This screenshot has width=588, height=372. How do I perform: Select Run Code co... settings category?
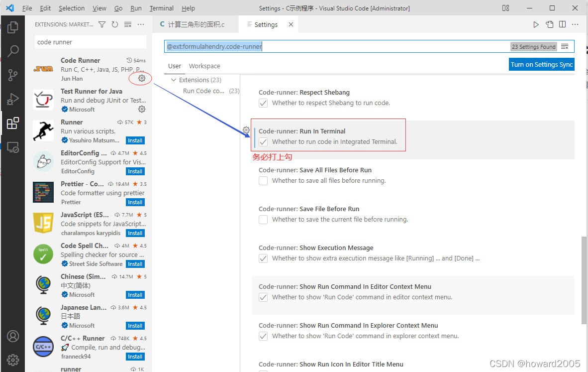(x=203, y=91)
